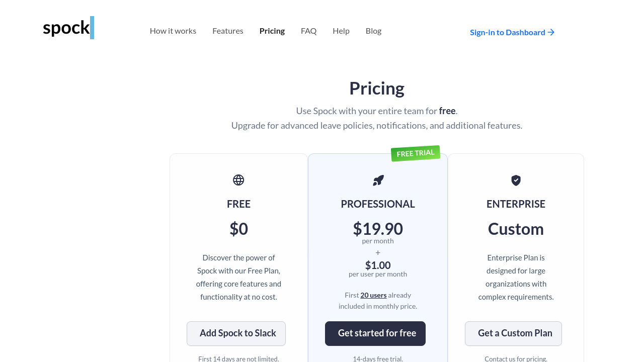The width and height of the screenshot is (644, 362).
Task: Click the green FREE TRIAL badge
Action: click(416, 153)
